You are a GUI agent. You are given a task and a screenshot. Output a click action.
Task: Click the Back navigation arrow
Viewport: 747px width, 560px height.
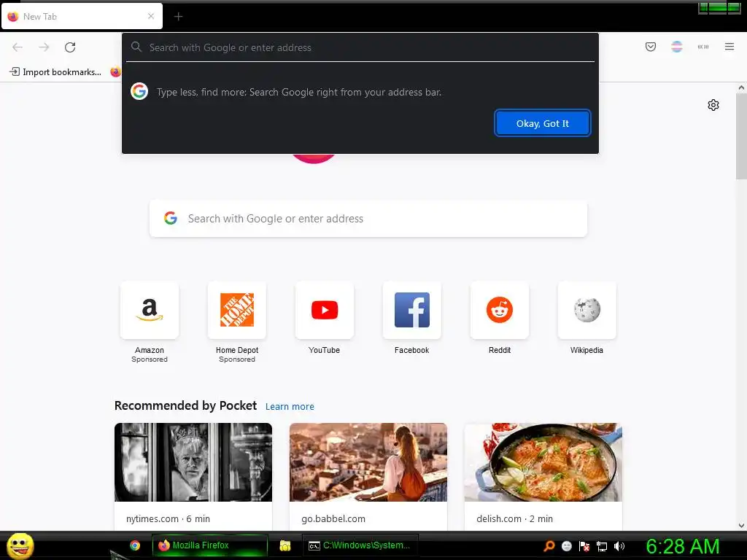coord(18,47)
